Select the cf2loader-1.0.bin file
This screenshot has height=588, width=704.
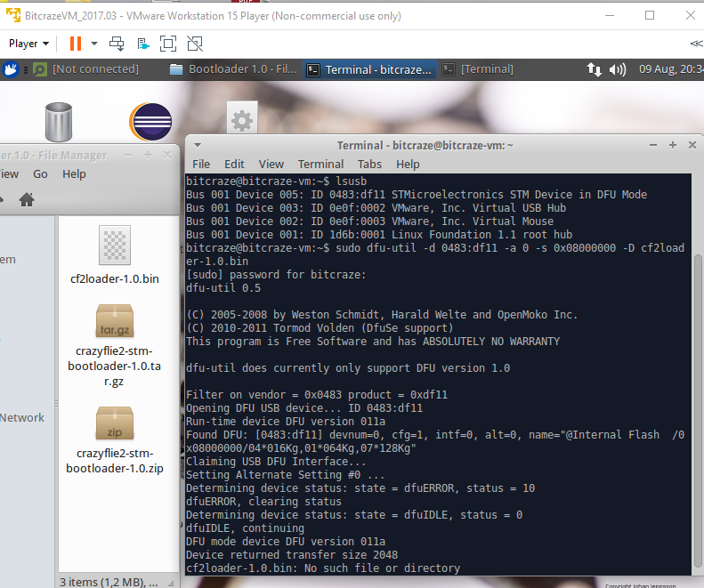point(115,255)
